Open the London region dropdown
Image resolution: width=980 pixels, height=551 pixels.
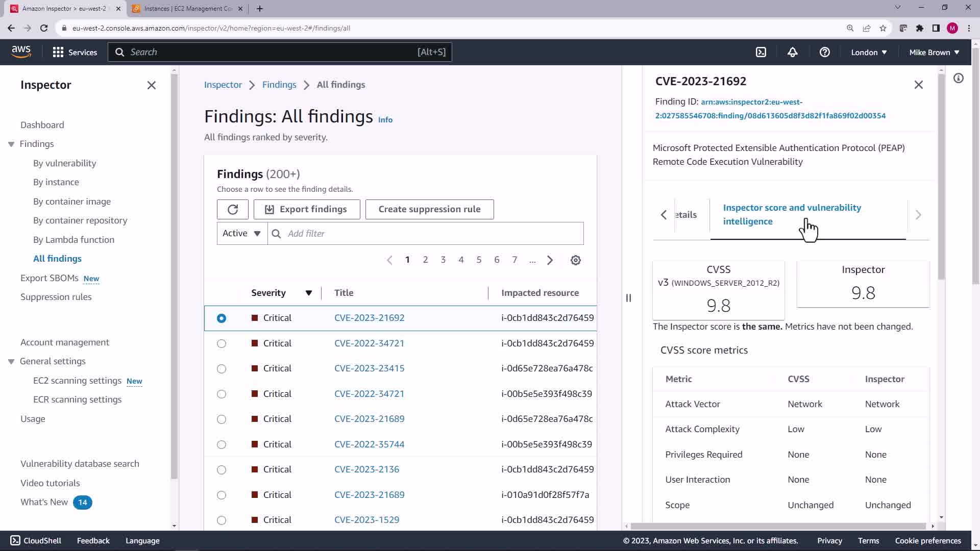click(869, 52)
